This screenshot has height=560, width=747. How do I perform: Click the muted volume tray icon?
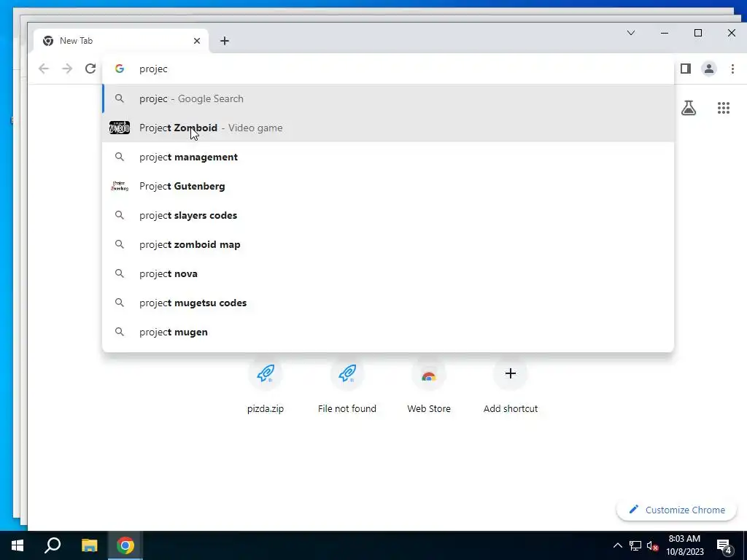pos(652,545)
